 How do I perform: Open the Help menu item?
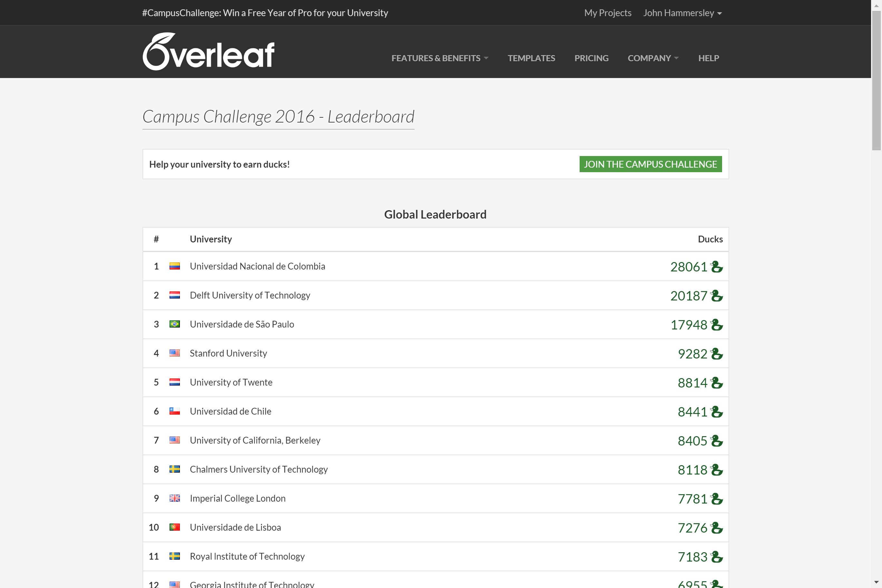(x=708, y=58)
